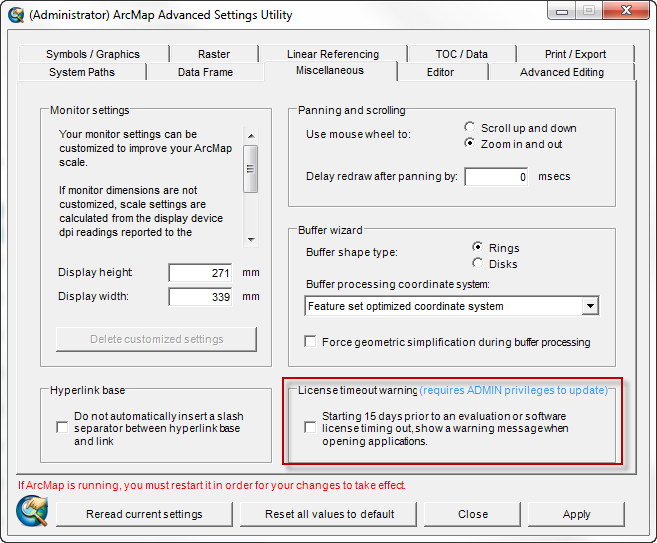Click the globe wrench icon at bottom left
This screenshot has height=543, width=657.
[31, 511]
